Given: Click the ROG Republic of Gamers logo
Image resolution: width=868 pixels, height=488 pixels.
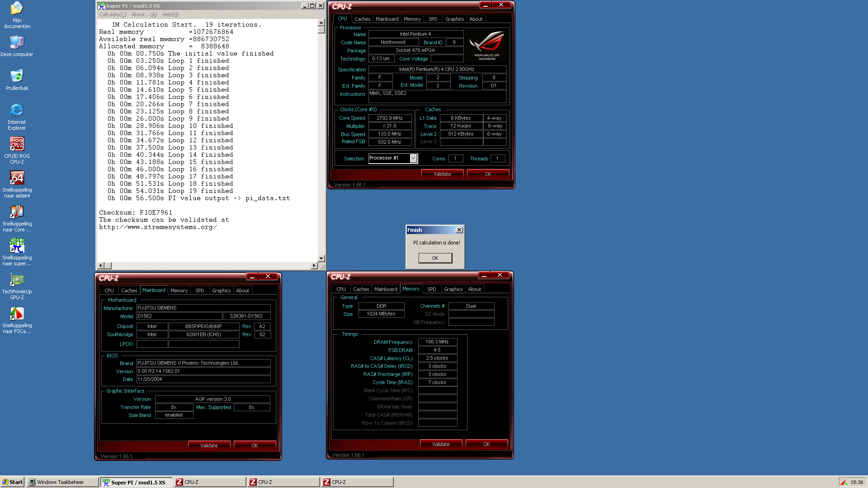Looking at the screenshot, I should [x=486, y=46].
